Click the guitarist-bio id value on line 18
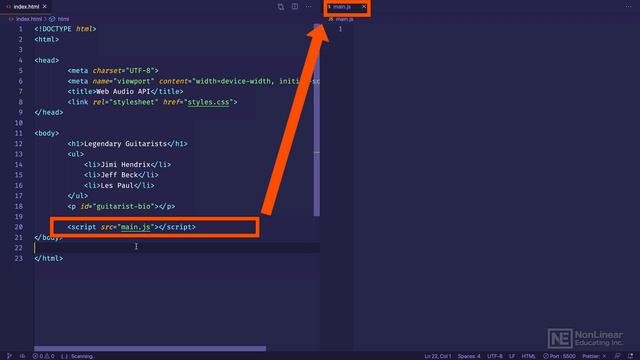Screen dimensions: 640x360 point(123,206)
